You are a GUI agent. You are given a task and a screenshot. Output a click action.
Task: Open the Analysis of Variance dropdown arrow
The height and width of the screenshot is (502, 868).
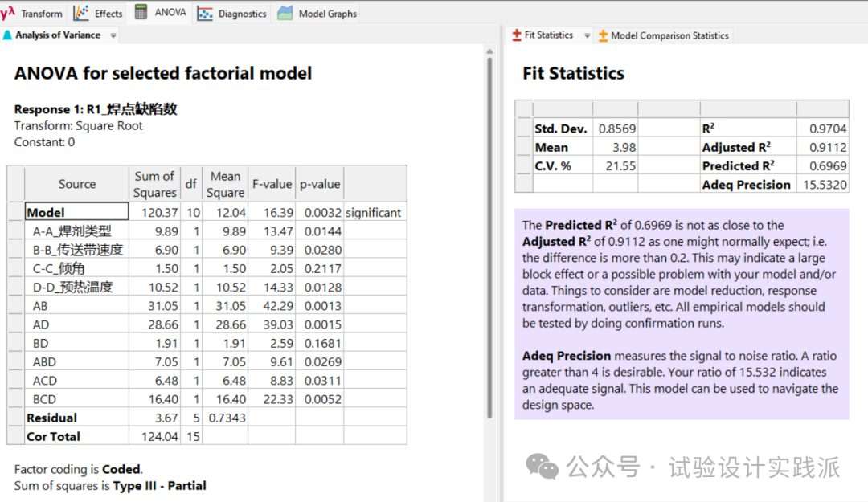pyautogui.click(x=113, y=35)
